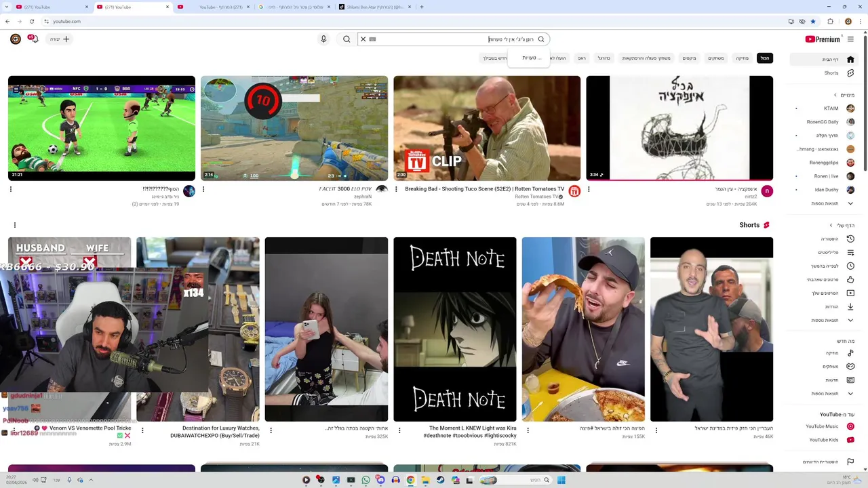Open the Rotten Tomatoes TV channel avatar
This screenshot has height=488, width=868.
(574, 191)
